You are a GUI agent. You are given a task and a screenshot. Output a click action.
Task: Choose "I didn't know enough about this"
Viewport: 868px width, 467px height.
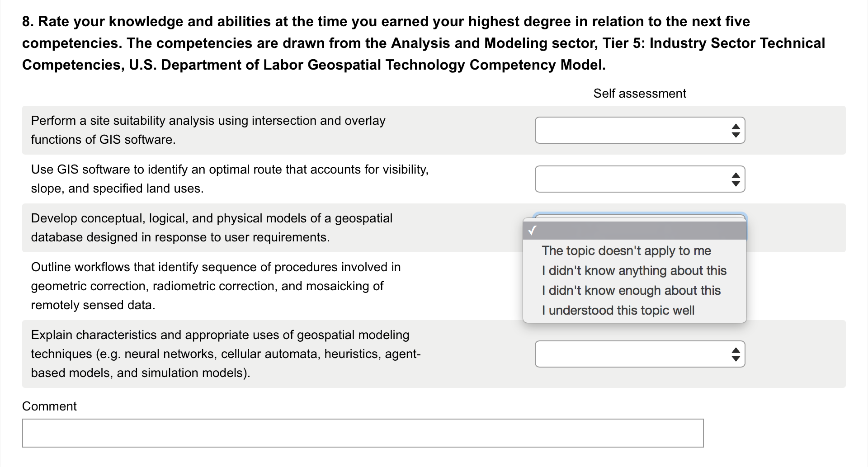coord(635,290)
